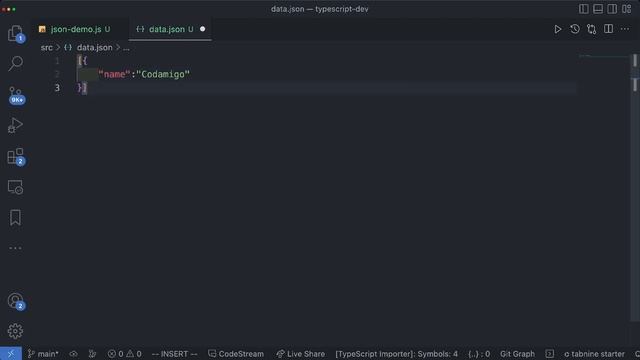The image size is (640, 360).
Task: Open the Accounts menu
Action: (x=16, y=301)
